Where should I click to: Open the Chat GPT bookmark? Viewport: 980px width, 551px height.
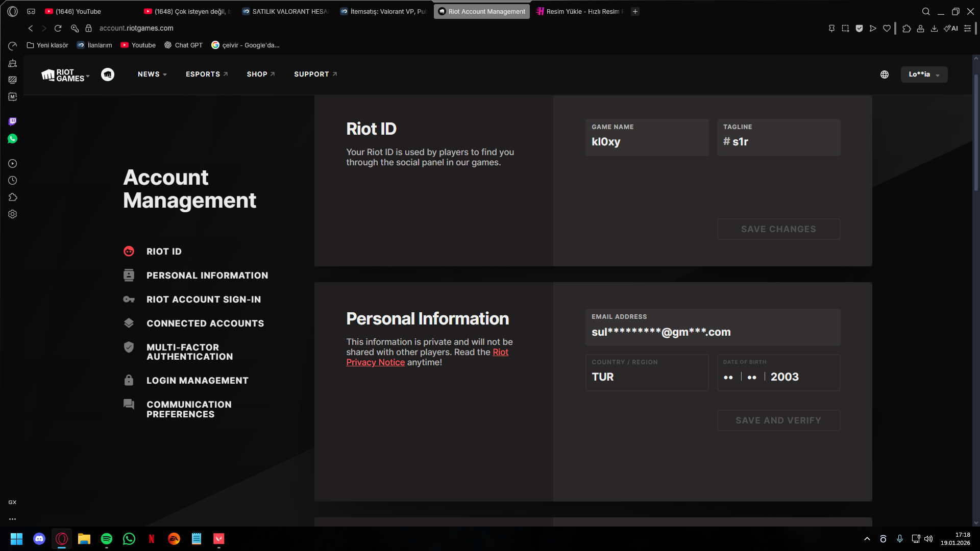[183, 45]
